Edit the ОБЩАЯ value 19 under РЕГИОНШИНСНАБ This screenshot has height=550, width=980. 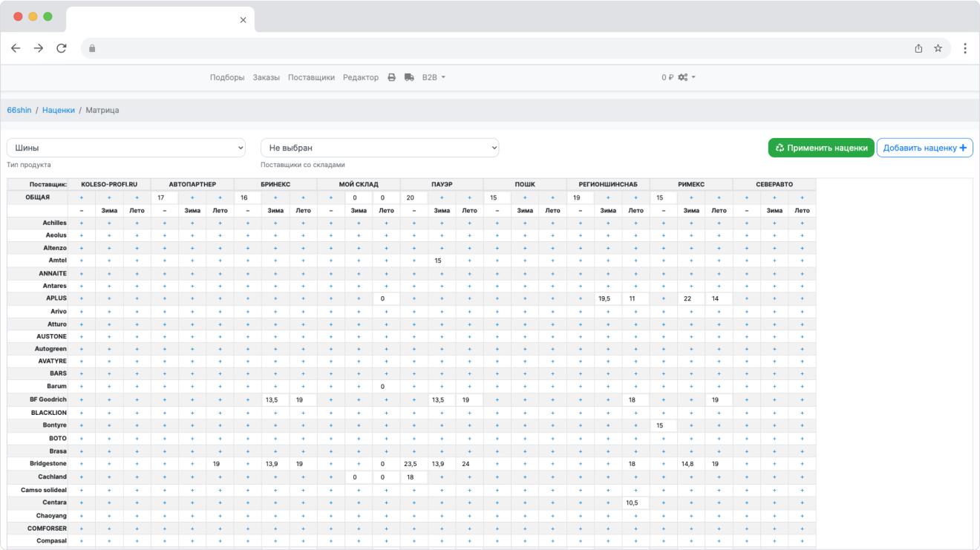click(581, 198)
